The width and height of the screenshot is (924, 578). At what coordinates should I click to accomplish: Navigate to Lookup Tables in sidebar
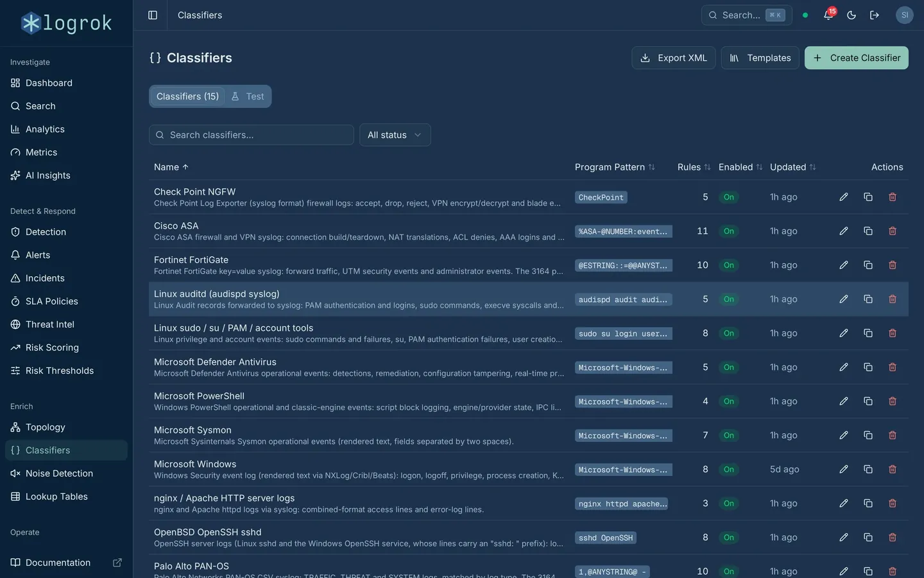point(66,496)
